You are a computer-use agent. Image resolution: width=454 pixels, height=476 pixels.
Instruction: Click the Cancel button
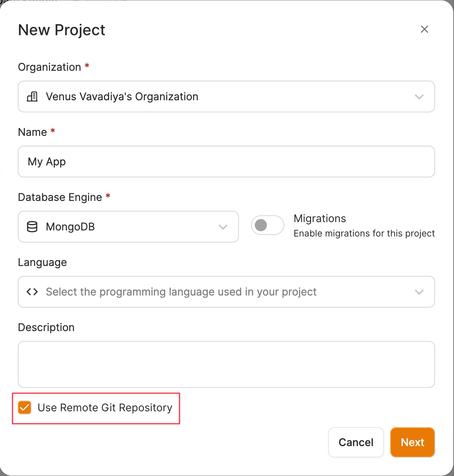(x=356, y=442)
